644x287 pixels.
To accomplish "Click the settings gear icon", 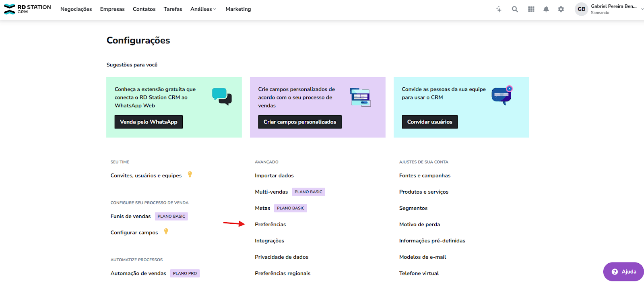I will pyautogui.click(x=561, y=9).
